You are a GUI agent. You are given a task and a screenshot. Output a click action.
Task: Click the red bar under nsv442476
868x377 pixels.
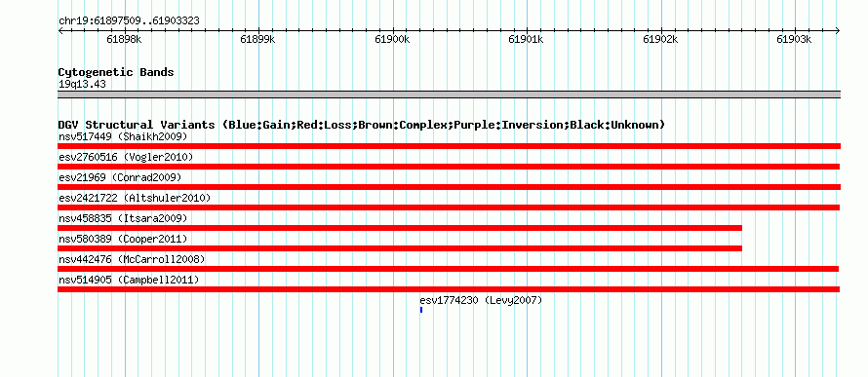pyautogui.click(x=448, y=269)
